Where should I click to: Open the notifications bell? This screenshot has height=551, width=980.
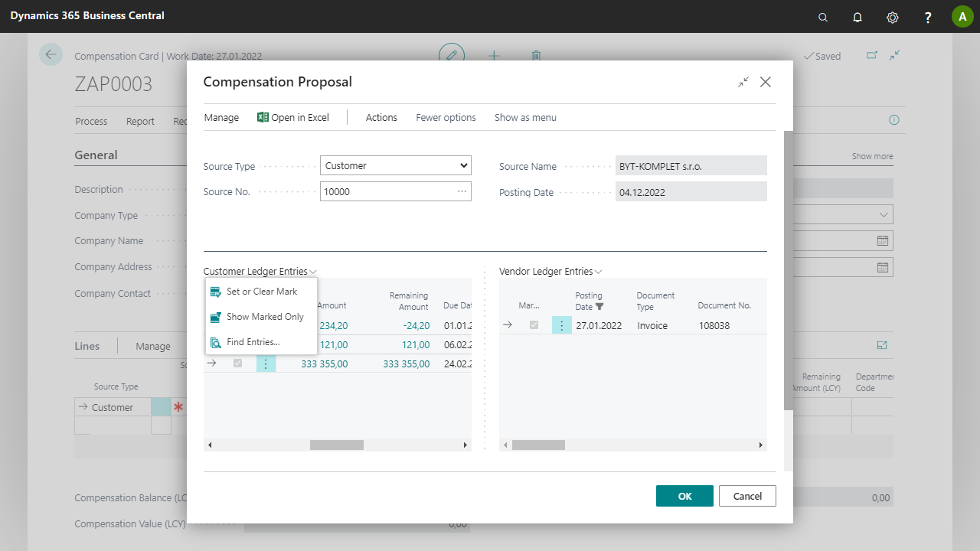[x=857, y=17]
